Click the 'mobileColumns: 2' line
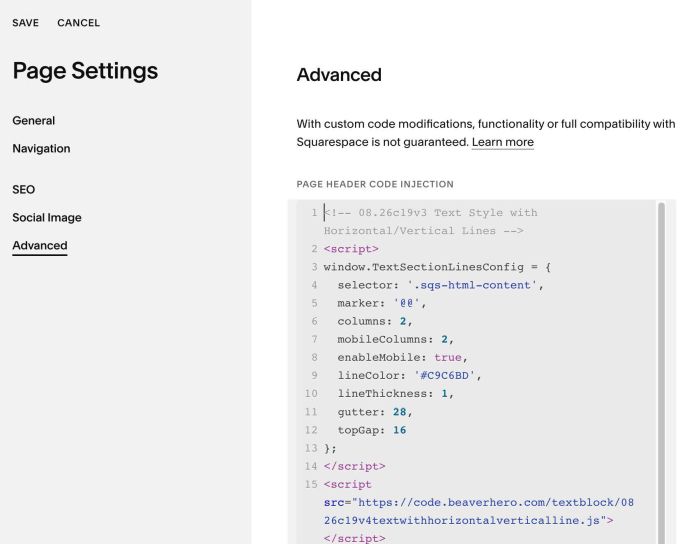 click(x=396, y=340)
